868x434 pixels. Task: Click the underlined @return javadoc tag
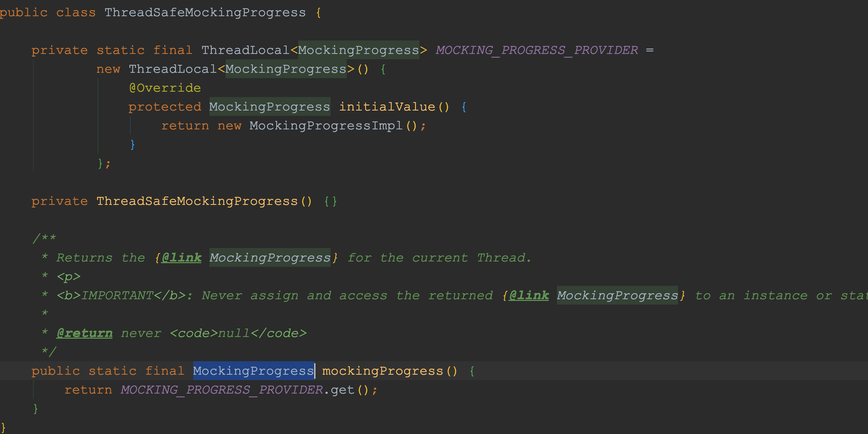tap(84, 333)
